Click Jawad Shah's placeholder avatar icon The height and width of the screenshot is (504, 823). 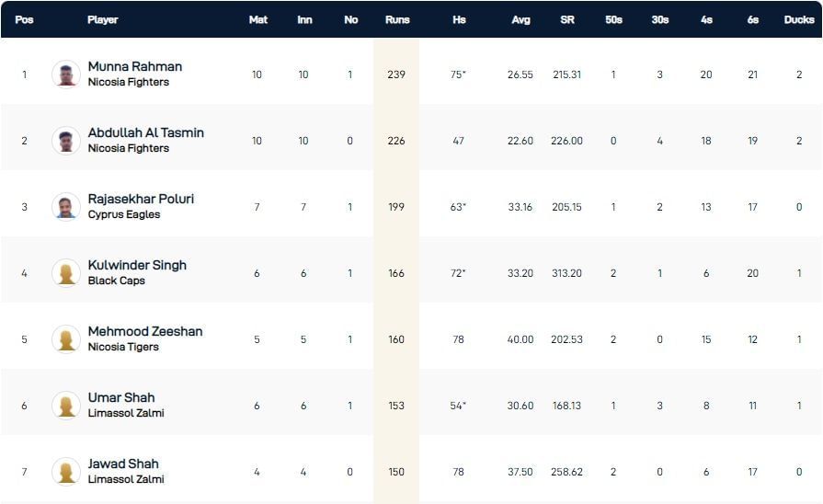pyautogui.click(x=66, y=472)
